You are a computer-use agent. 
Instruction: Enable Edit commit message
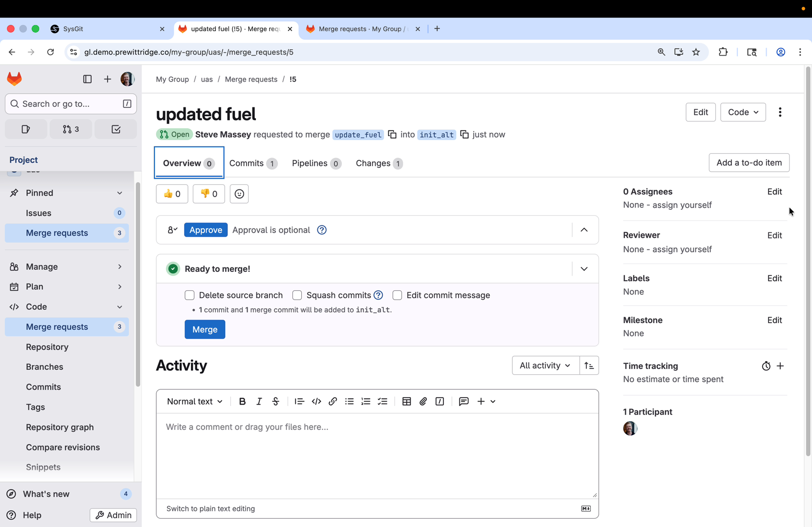pos(397,295)
